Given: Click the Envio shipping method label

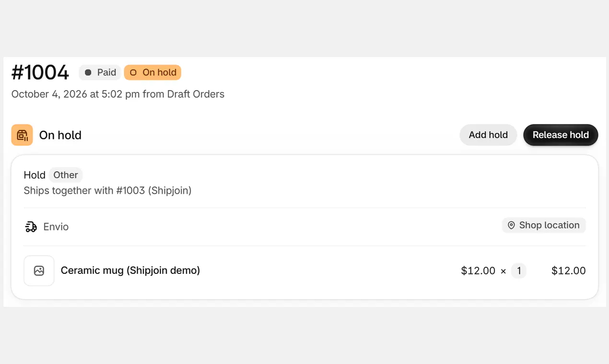Looking at the screenshot, I should coord(56,227).
